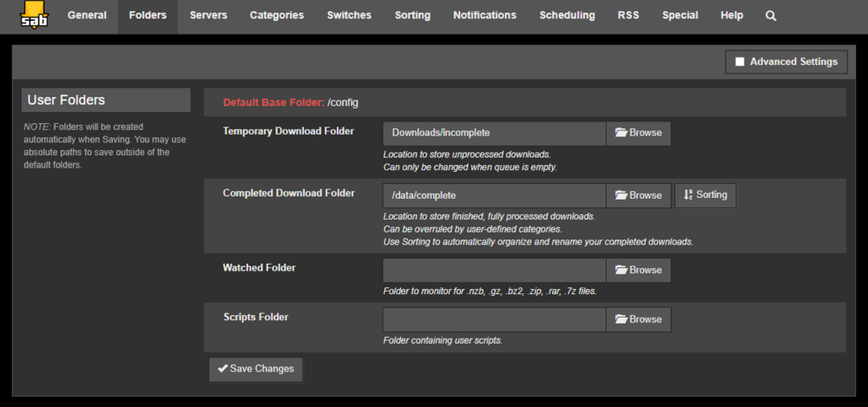Open the RSS tab
Image resolution: width=868 pixels, height=407 pixels.
click(x=628, y=16)
